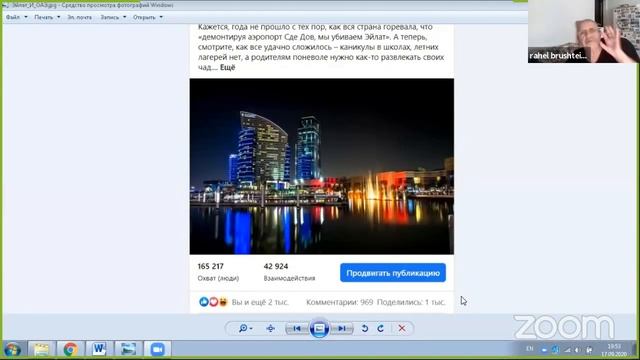The width and height of the screenshot is (640, 360).
Task: Open the Вы и ещё 2 тыс. reactions list
Action: [x=260, y=302]
